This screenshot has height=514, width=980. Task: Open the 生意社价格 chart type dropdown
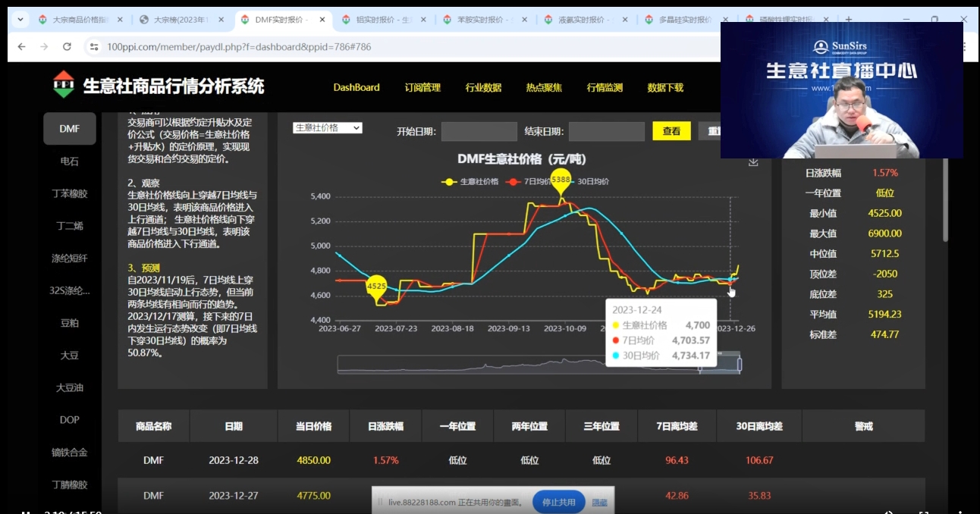(328, 128)
